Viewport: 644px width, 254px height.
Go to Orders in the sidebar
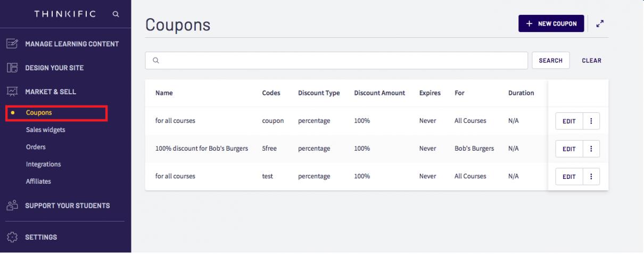36,146
